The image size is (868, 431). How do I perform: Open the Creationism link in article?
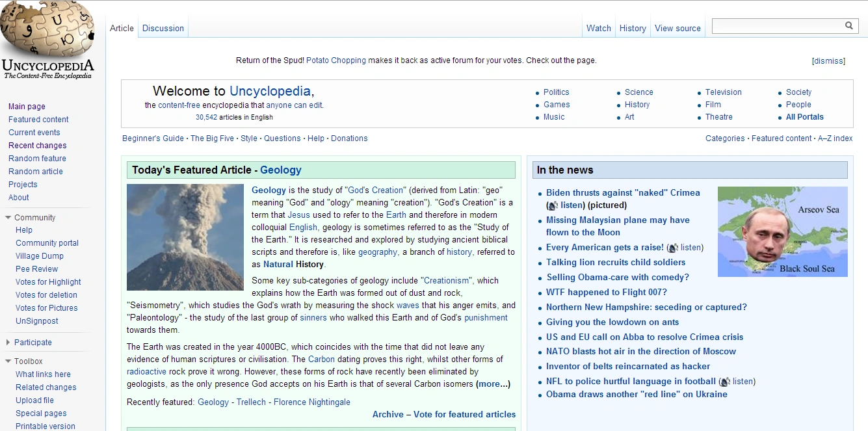point(447,281)
